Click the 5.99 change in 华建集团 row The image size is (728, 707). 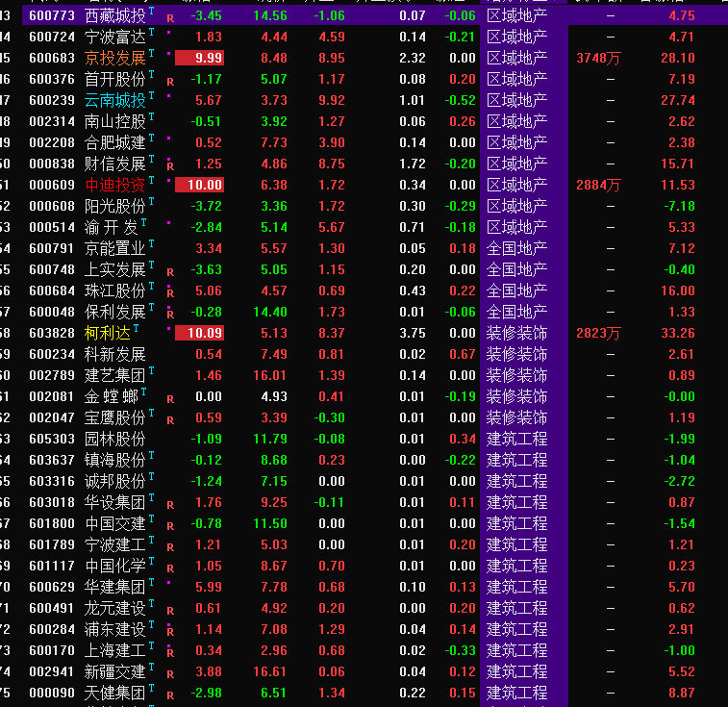tap(209, 587)
